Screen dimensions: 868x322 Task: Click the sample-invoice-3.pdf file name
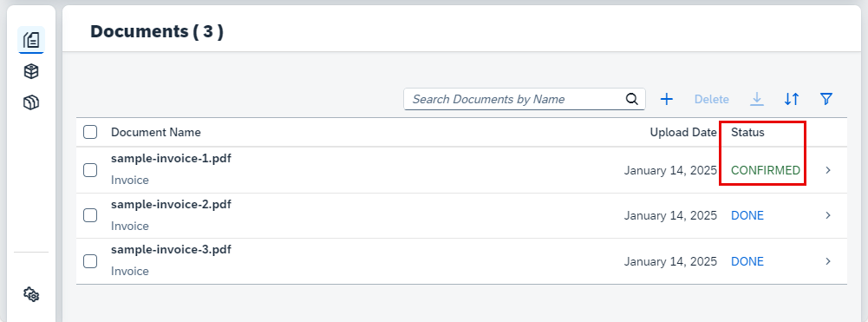click(171, 249)
